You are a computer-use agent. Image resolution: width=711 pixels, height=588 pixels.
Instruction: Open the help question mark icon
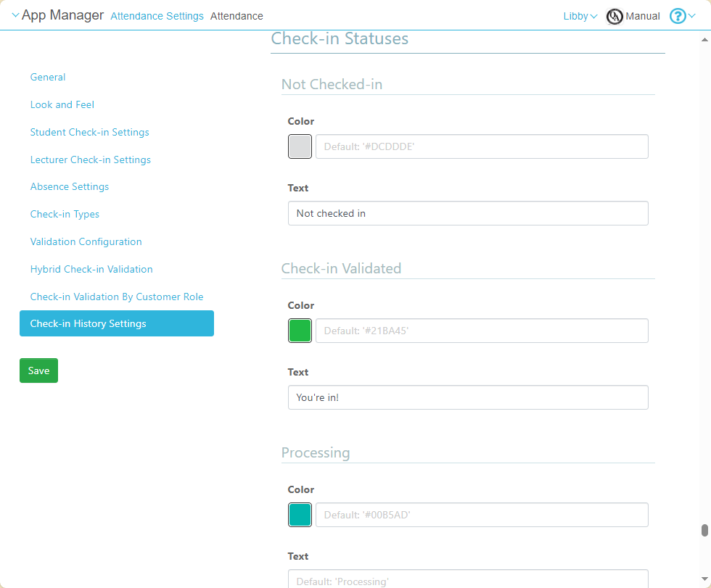678,16
